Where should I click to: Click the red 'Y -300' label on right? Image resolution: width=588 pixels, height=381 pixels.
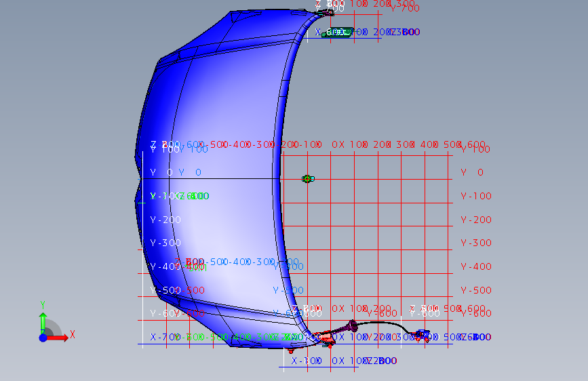pos(476,243)
